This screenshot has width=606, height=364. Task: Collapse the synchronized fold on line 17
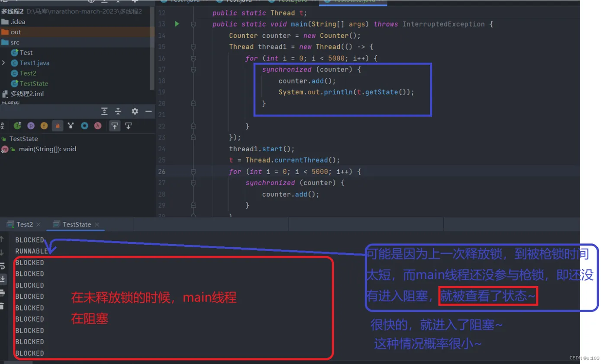click(x=193, y=69)
